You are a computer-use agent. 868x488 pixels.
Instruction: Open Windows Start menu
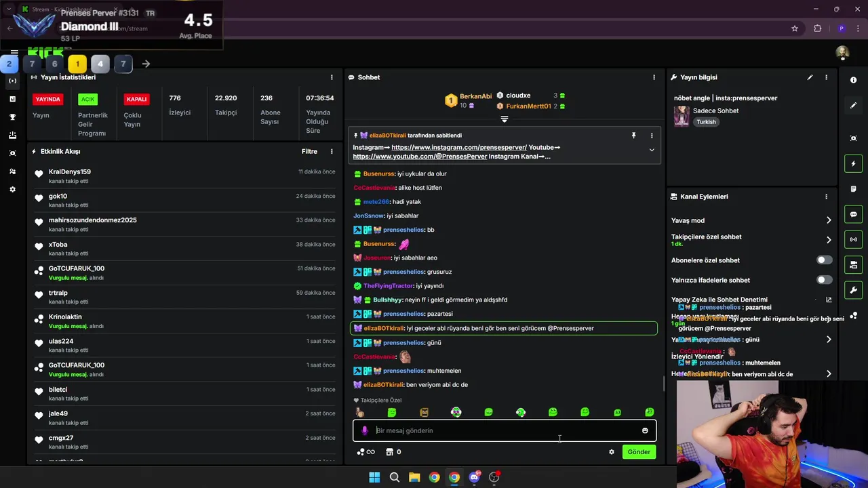point(374,477)
